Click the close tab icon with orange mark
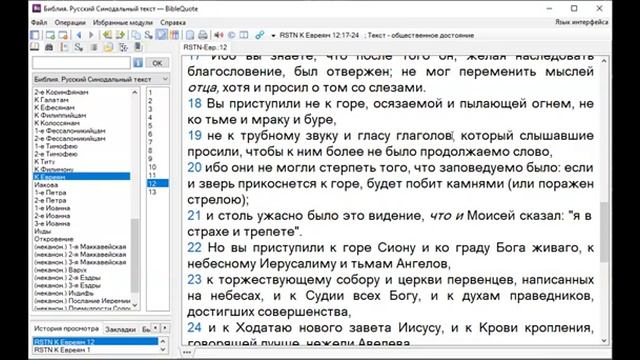The width and height of the screenshot is (640, 360). click(x=63, y=35)
